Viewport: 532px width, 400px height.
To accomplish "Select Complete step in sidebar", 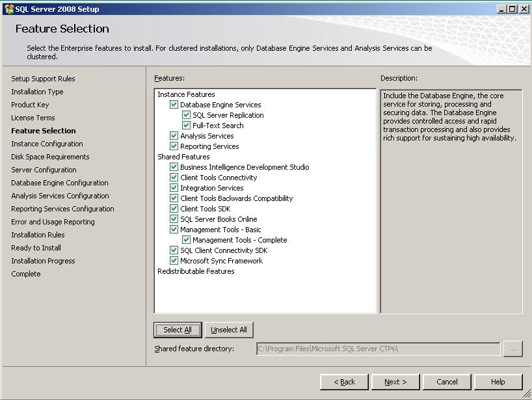I will [x=26, y=274].
